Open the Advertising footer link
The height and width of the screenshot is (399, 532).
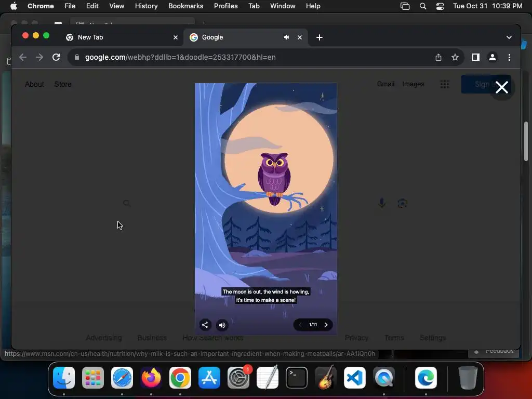pos(104,338)
